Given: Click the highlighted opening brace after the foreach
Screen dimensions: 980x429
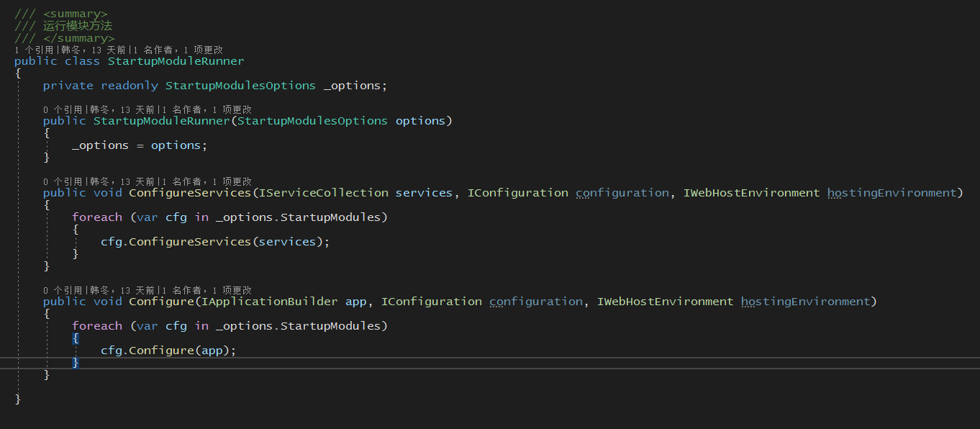Looking at the screenshot, I should 76,338.
